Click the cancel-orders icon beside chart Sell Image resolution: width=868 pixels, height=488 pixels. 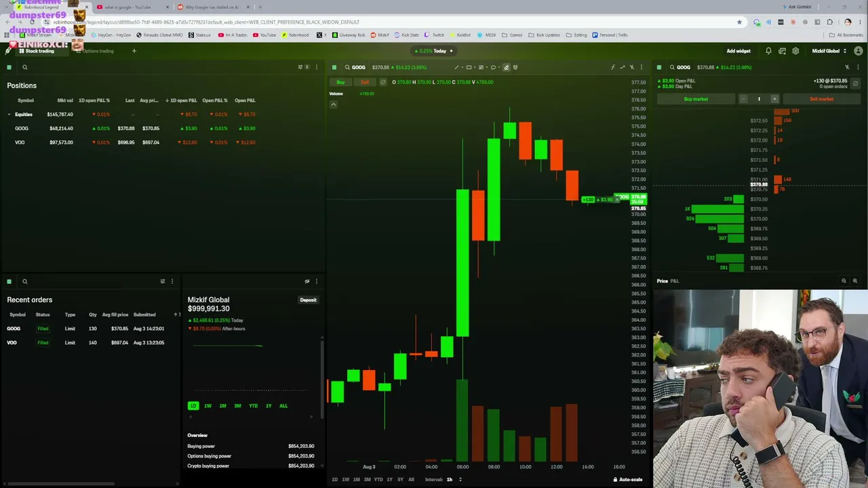point(382,82)
